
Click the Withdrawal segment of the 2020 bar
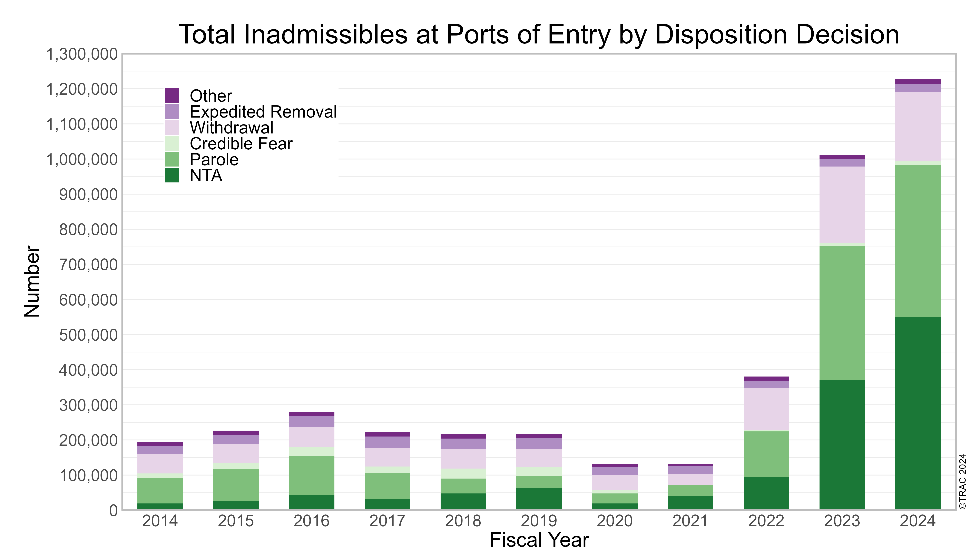click(614, 483)
